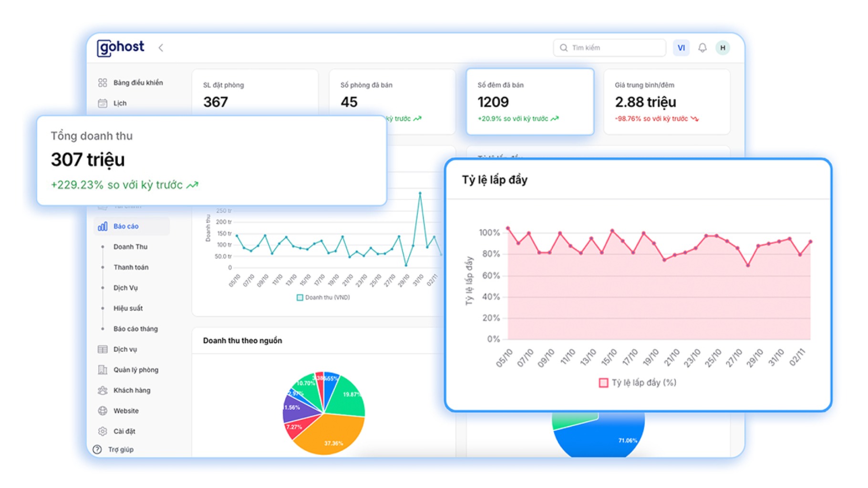This screenshot has height=488, width=868.
Task: Open Thanh toán report submenu
Action: 131,267
